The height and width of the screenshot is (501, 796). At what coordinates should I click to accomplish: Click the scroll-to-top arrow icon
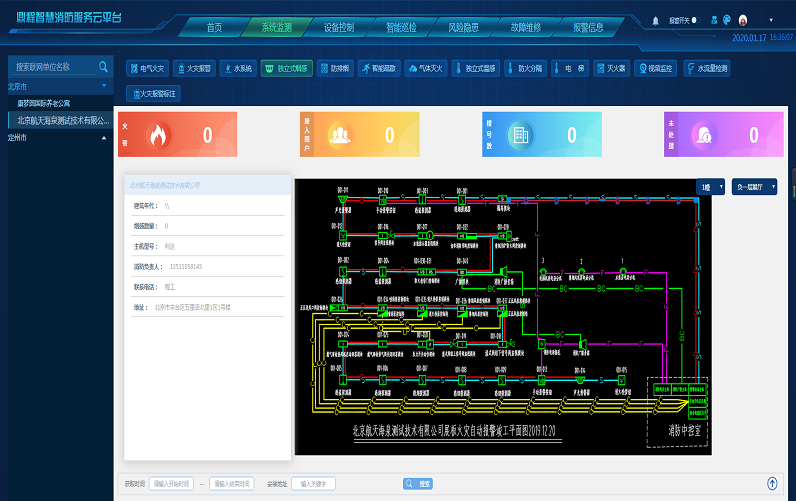pos(772,484)
